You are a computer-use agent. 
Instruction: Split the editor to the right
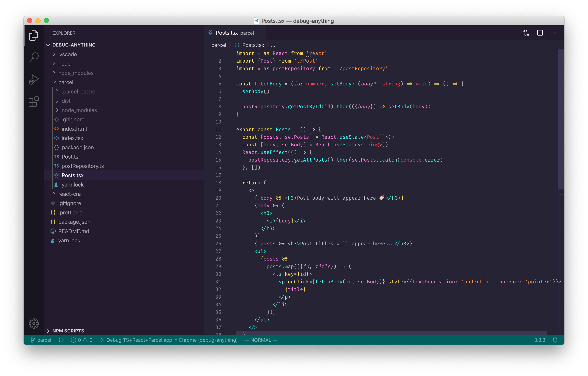tap(540, 33)
